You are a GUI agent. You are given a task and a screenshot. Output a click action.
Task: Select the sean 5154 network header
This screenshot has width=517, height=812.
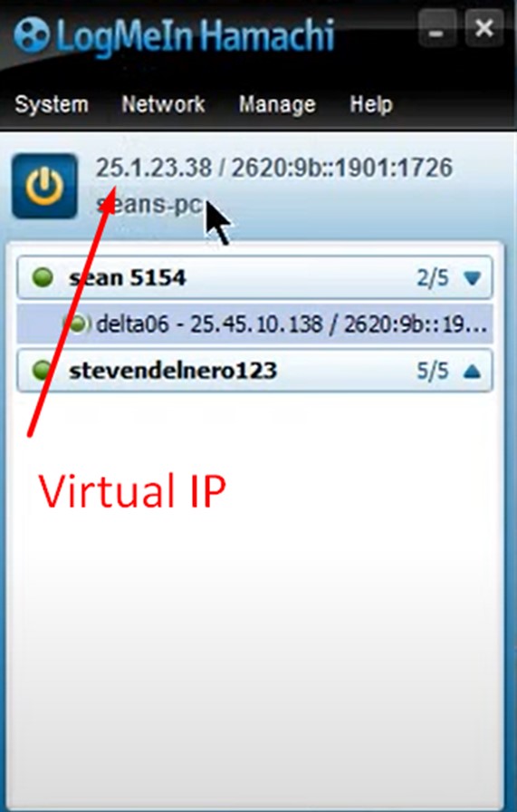point(254,278)
